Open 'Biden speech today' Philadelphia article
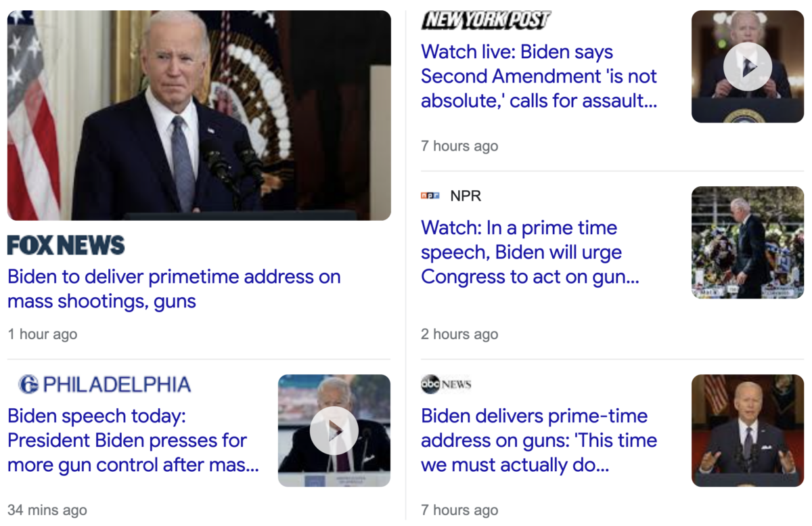The image size is (812, 526). pos(133,440)
